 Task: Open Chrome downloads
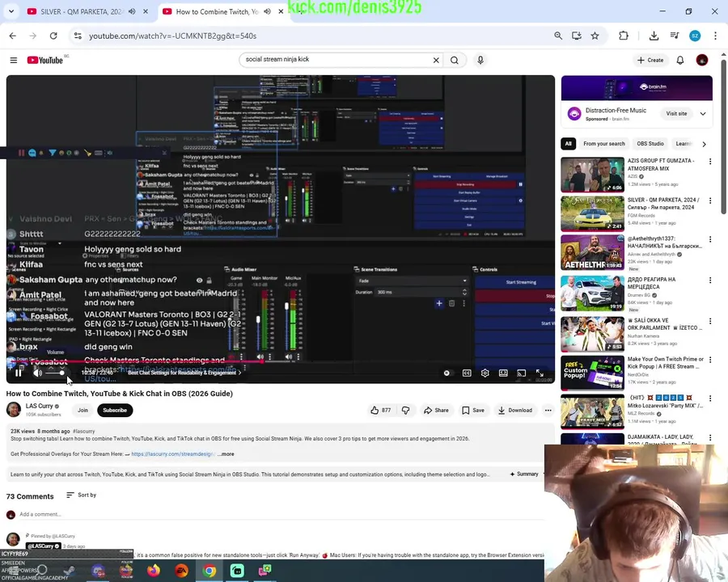pyautogui.click(x=654, y=36)
